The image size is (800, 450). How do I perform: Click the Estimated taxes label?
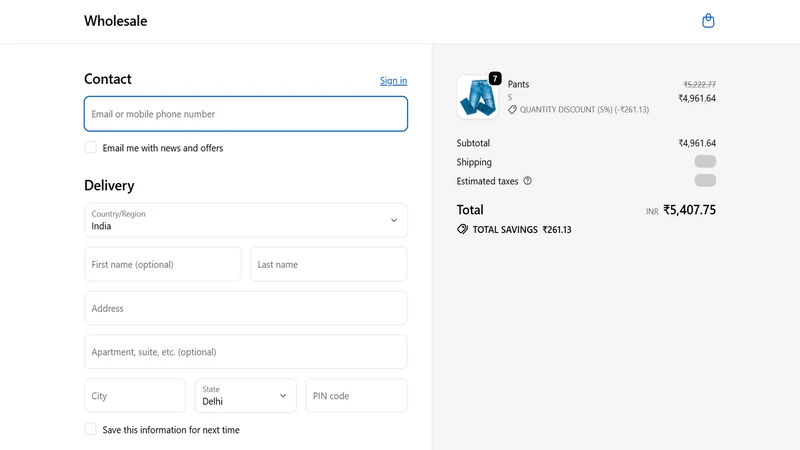pos(487,181)
